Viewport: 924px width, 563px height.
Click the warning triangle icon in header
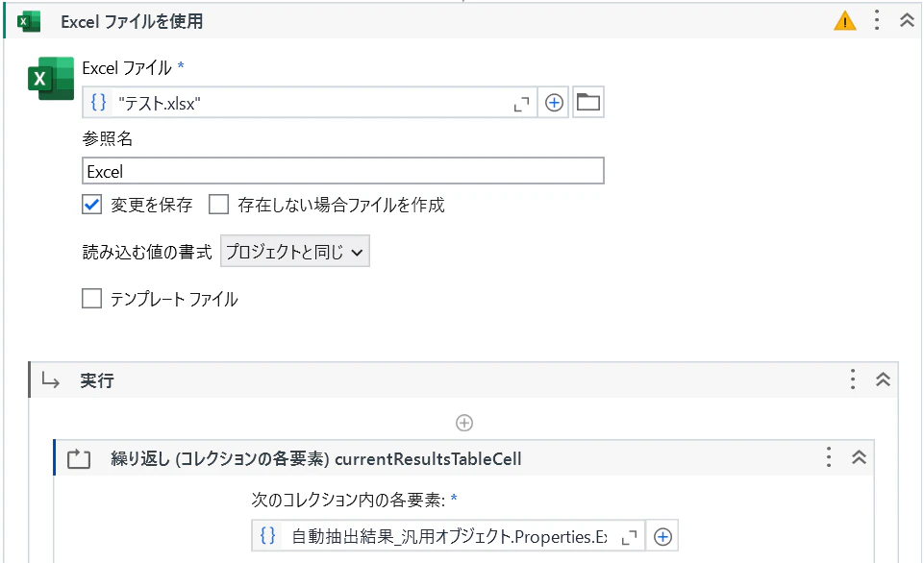[x=845, y=21]
